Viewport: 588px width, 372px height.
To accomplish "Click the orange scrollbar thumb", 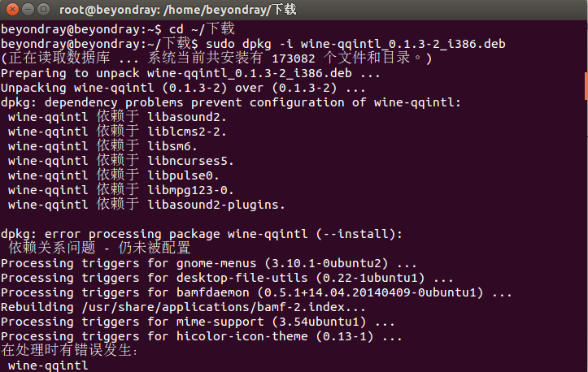I will coord(586,86).
